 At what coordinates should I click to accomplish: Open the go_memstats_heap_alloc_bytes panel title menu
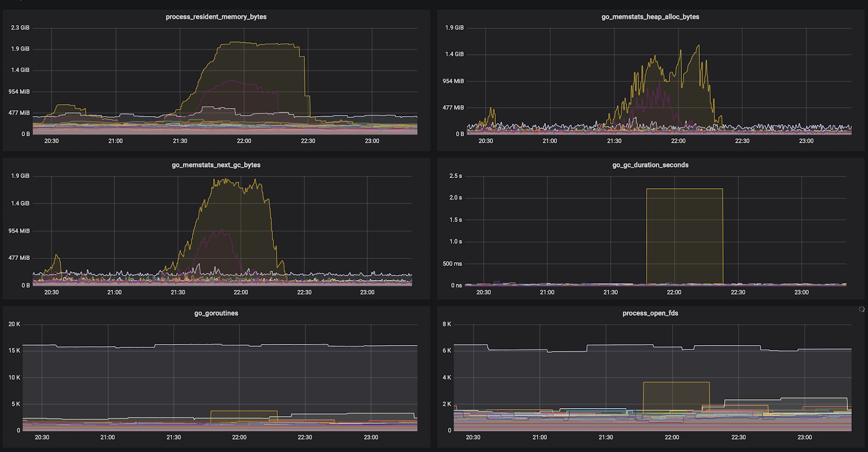pos(650,17)
